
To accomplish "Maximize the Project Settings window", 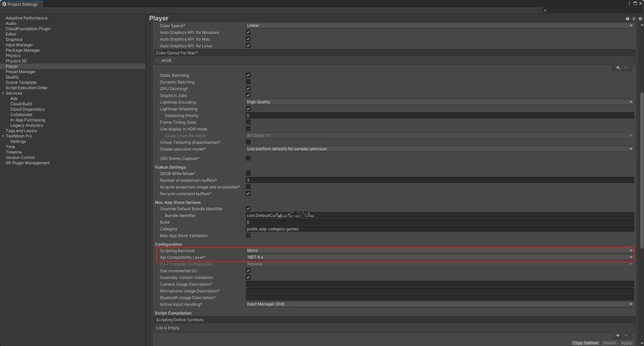I will pos(635,3).
